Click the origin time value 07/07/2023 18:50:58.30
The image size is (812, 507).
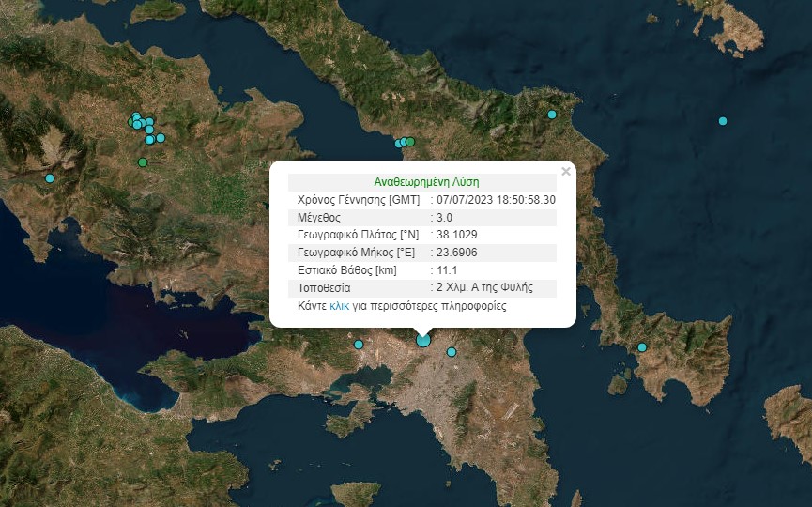496,200
